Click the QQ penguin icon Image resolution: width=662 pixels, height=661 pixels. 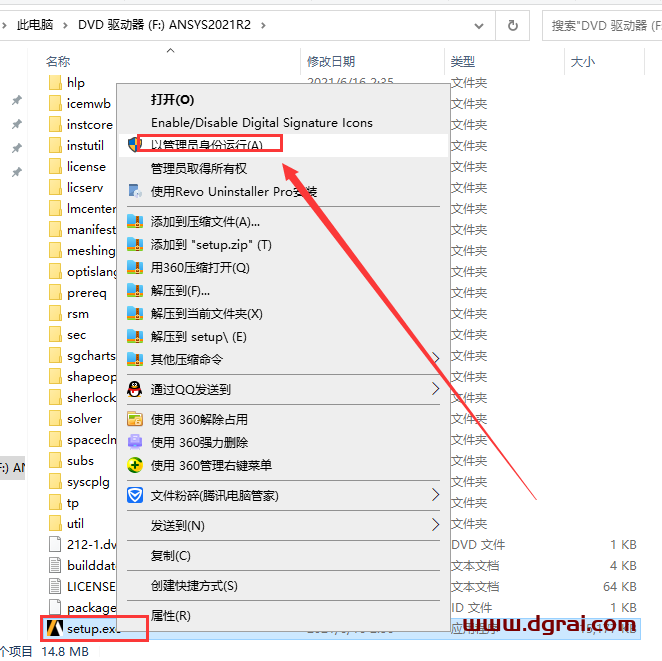coord(135,389)
